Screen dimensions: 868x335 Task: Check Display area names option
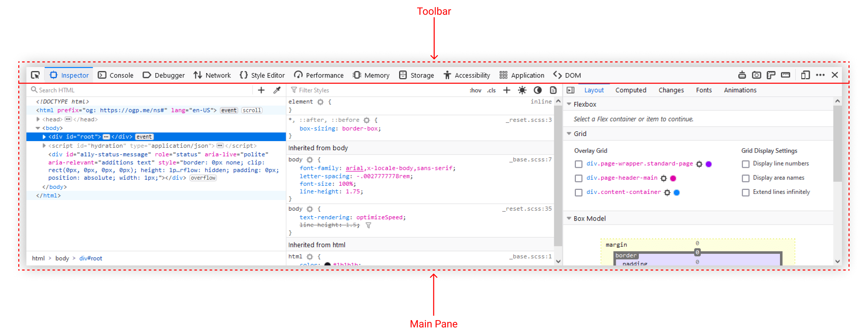coord(745,178)
